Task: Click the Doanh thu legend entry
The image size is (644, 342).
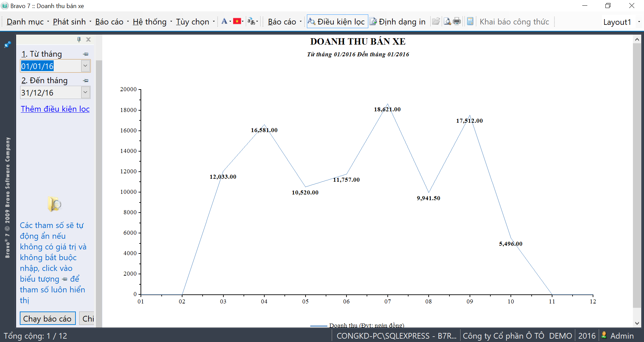Action: tap(358, 325)
